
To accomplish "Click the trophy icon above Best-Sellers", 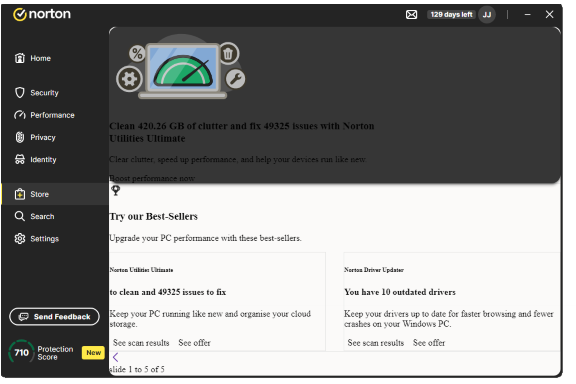I will click(116, 191).
